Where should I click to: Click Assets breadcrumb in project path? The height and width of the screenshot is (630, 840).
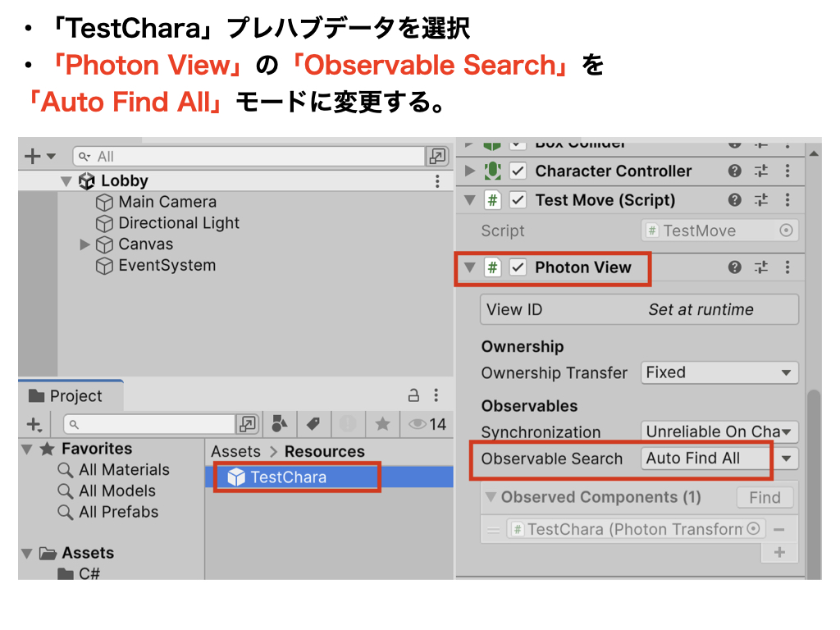[235, 452]
